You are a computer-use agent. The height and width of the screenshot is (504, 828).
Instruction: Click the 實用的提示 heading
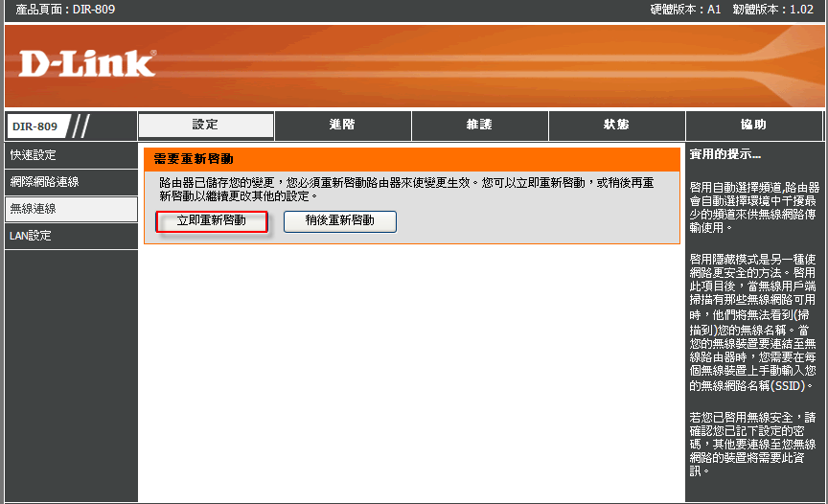725,154
